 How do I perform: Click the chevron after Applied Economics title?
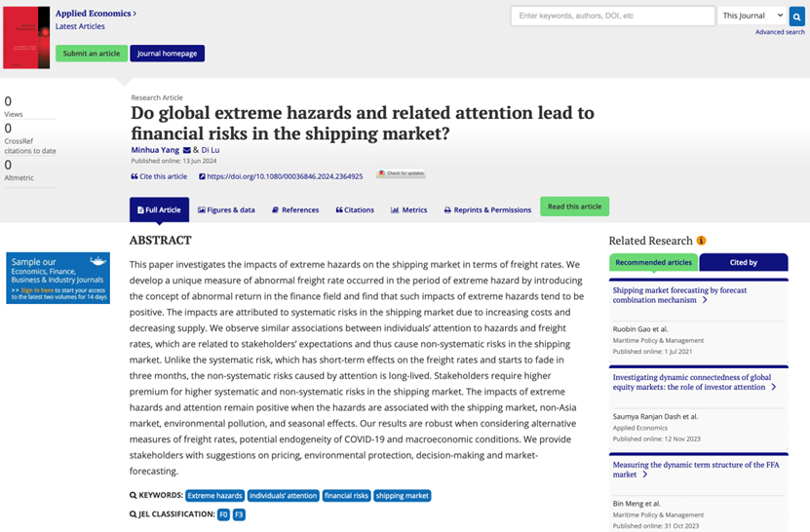point(135,14)
